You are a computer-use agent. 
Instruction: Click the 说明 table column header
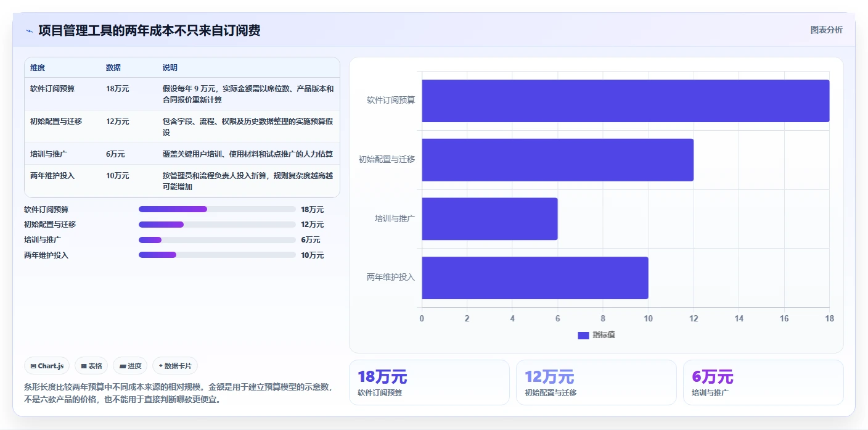pyautogui.click(x=170, y=68)
